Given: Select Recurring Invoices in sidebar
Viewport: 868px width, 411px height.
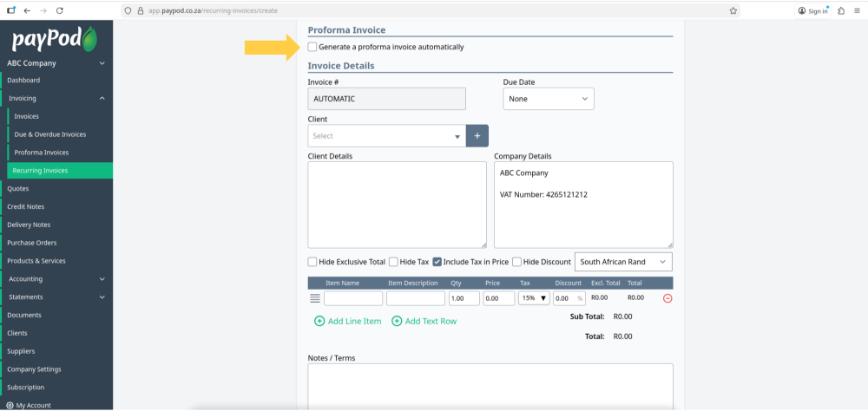Looking at the screenshot, I should 60,170.
